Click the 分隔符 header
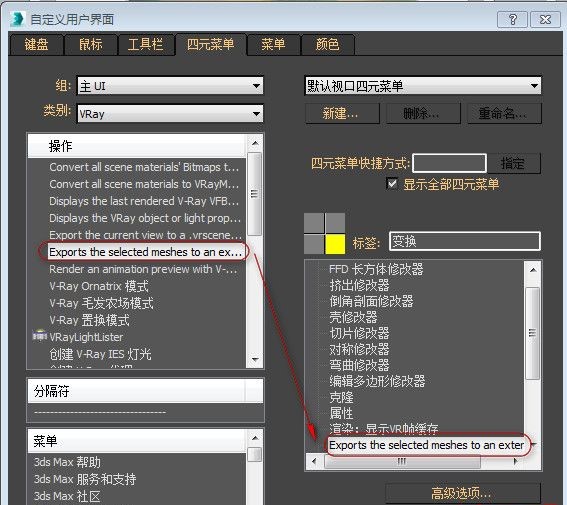The width and height of the screenshot is (567, 505). click(x=145, y=391)
